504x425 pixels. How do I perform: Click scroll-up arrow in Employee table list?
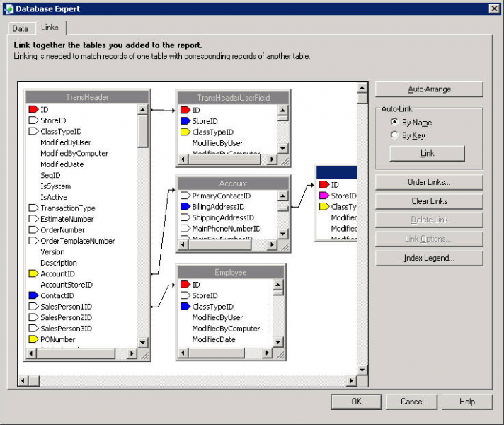click(278, 285)
